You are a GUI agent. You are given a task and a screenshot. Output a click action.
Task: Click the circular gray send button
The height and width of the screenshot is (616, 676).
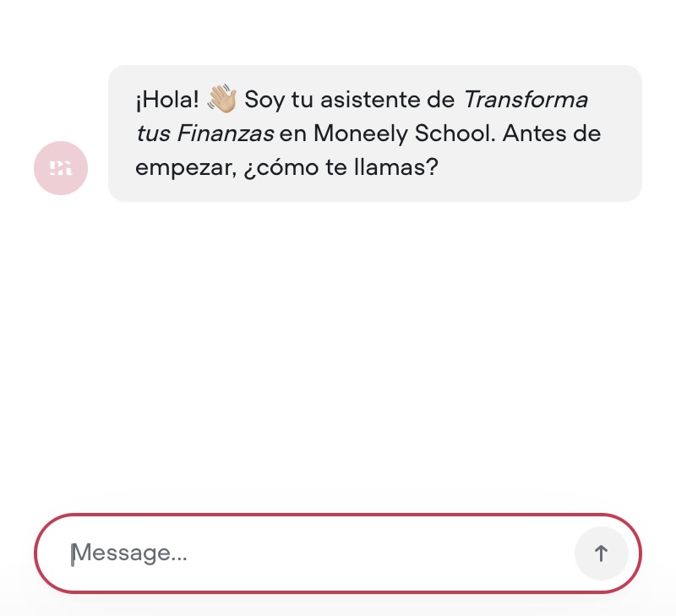click(601, 553)
